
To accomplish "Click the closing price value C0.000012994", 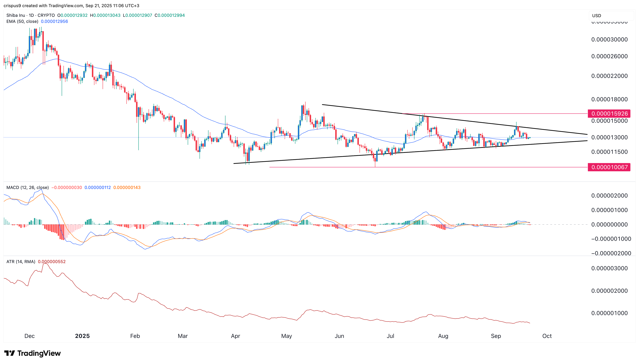I will pyautogui.click(x=170, y=15).
